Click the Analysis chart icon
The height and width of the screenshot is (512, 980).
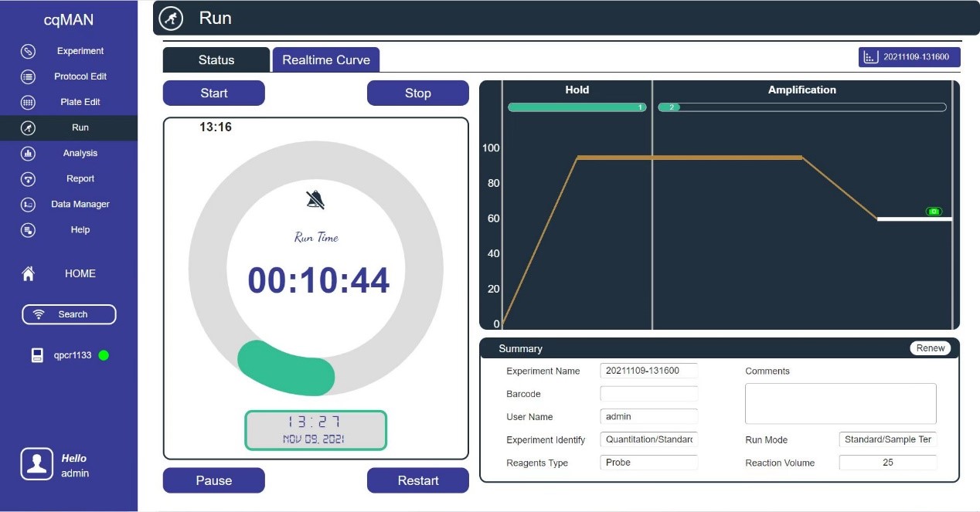tap(28, 153)
